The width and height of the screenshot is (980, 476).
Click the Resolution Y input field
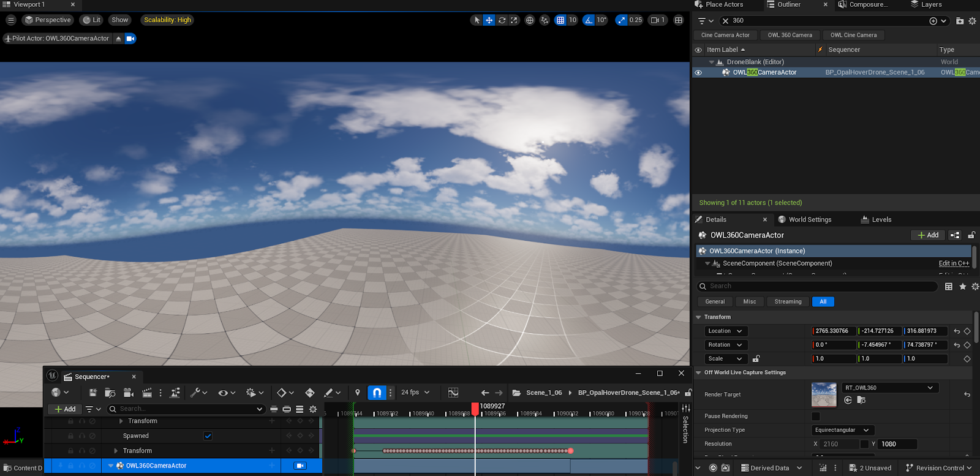click(897, 444)
